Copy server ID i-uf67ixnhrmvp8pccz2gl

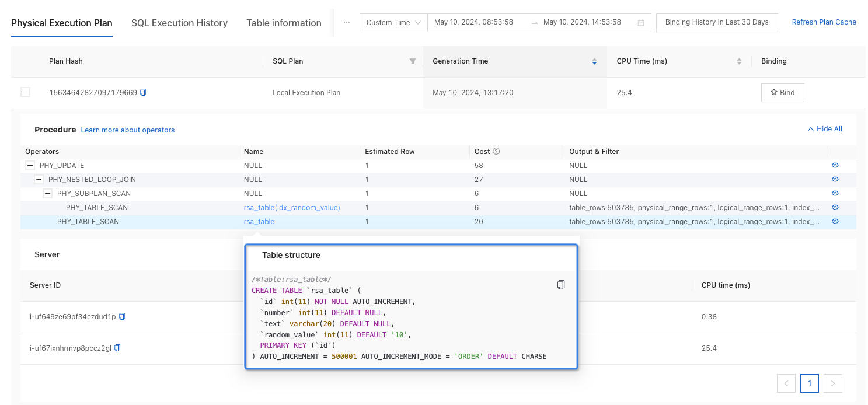117,348
